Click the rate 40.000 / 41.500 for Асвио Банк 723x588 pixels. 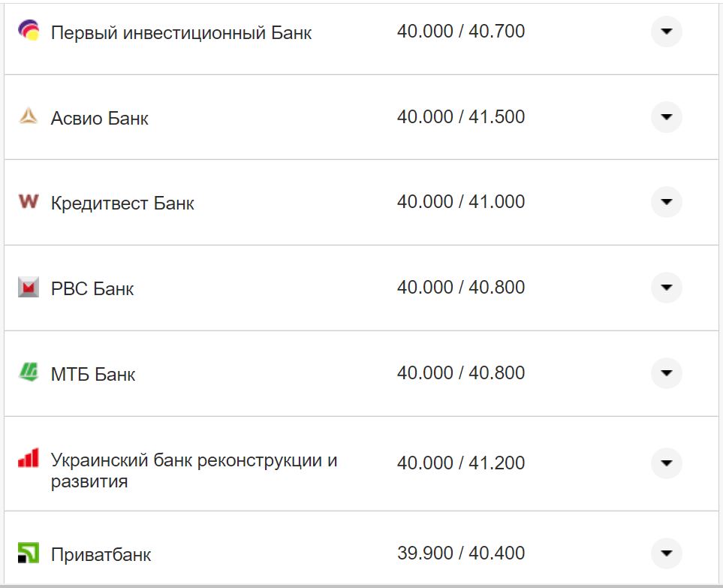pos(462,117)
